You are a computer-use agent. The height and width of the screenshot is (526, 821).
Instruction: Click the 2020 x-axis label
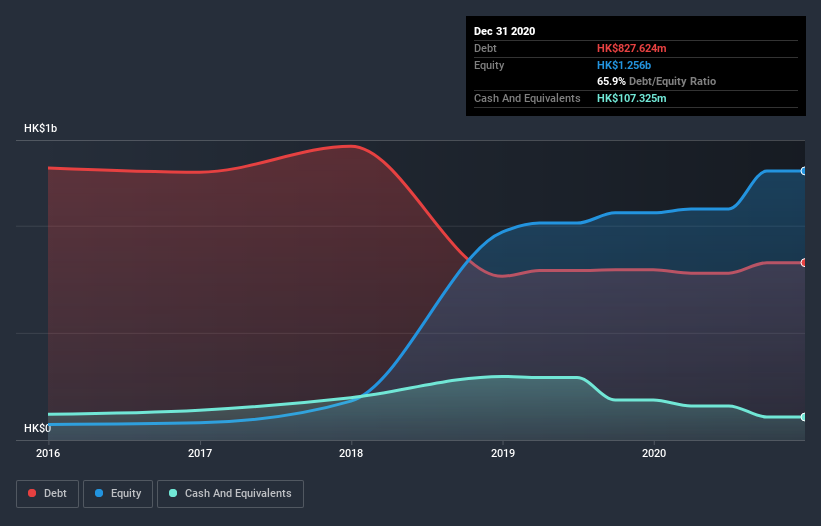pos(654,453)
